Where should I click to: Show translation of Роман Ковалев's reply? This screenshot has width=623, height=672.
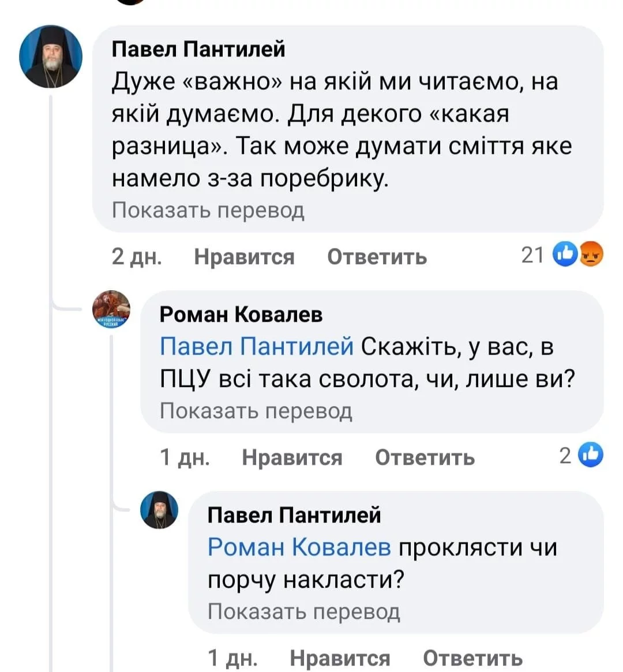(256, 411)
